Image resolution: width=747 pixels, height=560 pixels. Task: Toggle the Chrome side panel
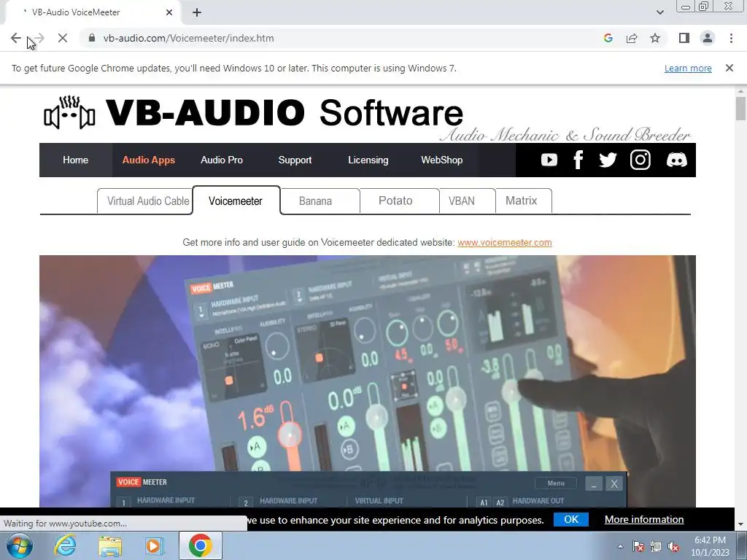coord(684,38)
